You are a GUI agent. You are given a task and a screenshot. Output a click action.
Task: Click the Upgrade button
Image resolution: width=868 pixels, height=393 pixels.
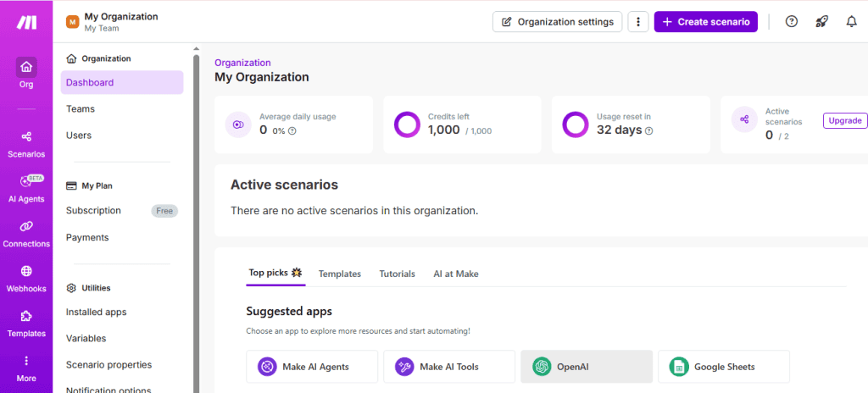pyautogui.click(x=844, y=120)
